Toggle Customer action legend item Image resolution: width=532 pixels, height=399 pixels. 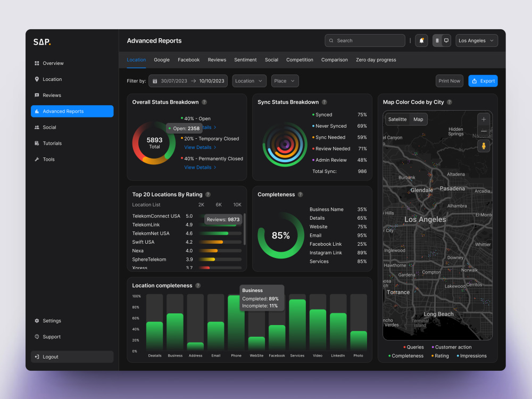(x=451, y=347)
